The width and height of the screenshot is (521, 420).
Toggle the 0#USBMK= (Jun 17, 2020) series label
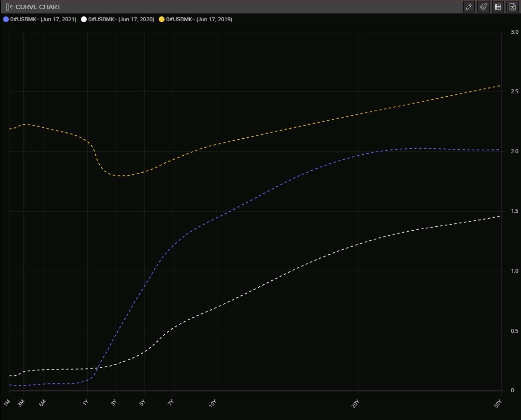point(121,19)
